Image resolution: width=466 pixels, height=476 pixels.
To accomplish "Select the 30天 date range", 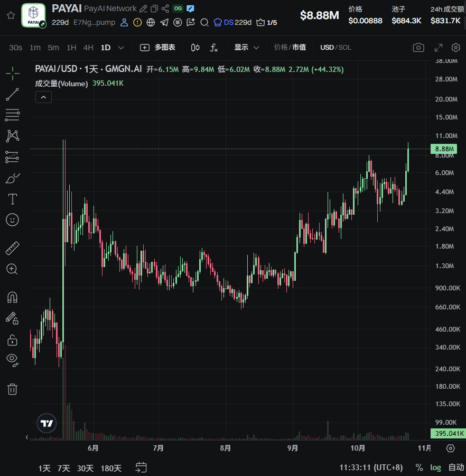I will [85, 468].
